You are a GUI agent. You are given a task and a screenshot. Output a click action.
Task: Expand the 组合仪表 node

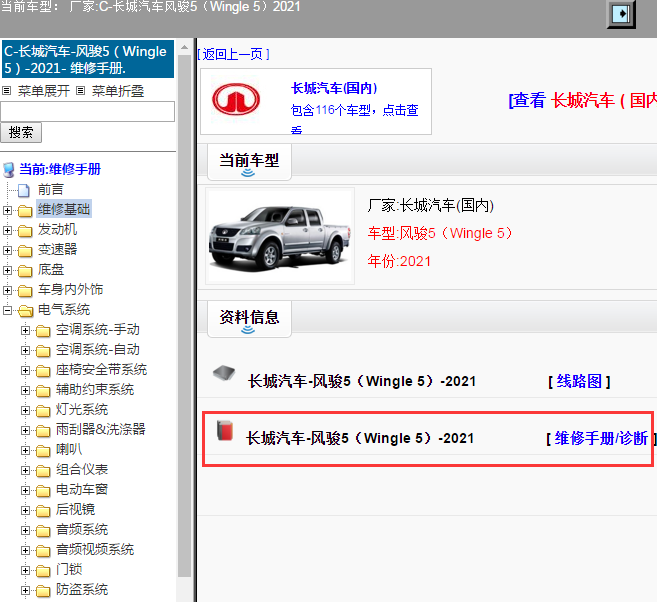coord(25,470)
